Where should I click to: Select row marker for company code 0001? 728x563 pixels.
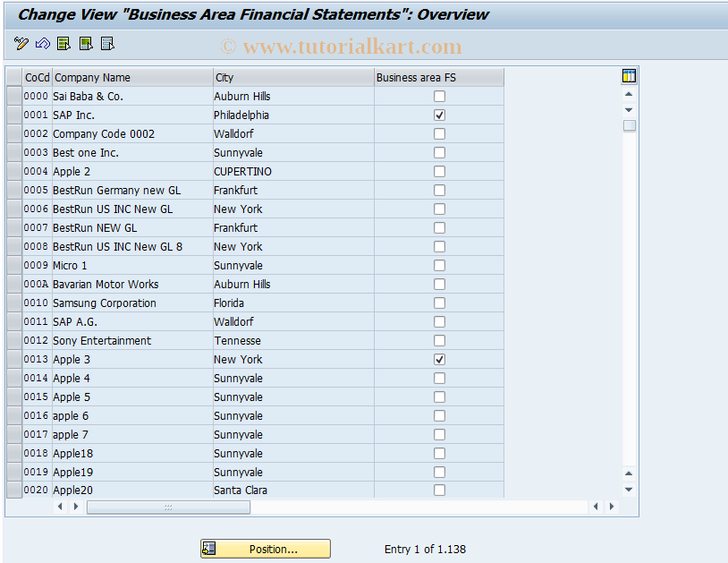(14, 115)
